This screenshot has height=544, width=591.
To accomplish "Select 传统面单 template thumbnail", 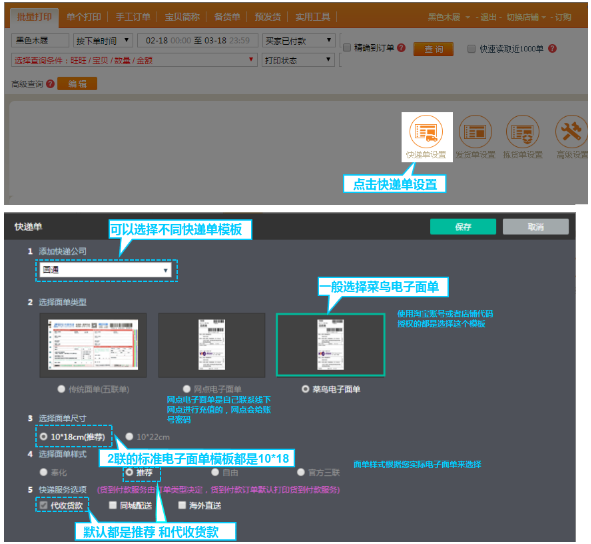I will (93, 345).
